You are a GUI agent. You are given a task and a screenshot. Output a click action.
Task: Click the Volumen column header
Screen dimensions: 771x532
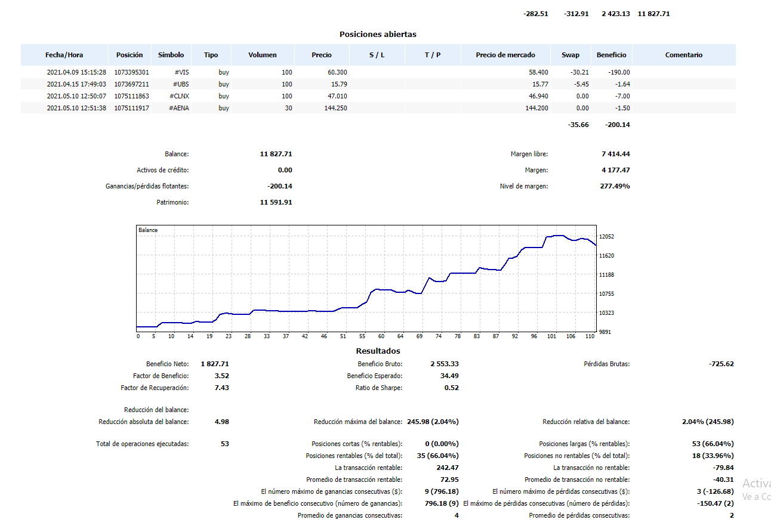pos(263,55)
